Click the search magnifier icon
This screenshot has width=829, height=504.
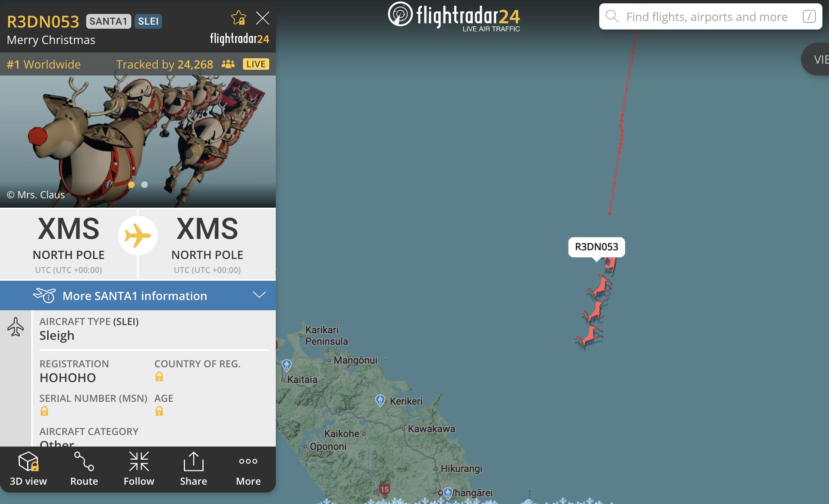[612, 16]
